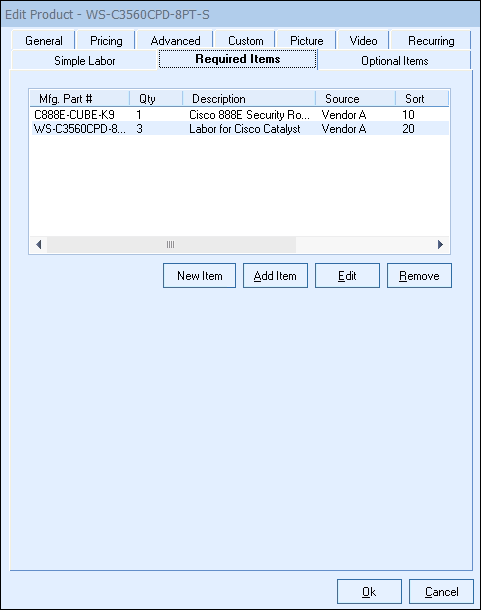The image size is (481, 610).
Task: Open the Video tab
Action: pyautogui.click(x=363, y=40)
